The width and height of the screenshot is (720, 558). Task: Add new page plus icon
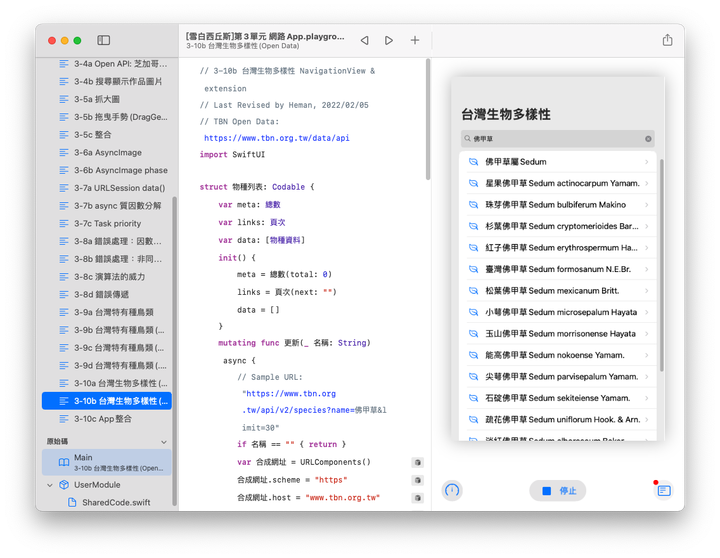(415, 40)
